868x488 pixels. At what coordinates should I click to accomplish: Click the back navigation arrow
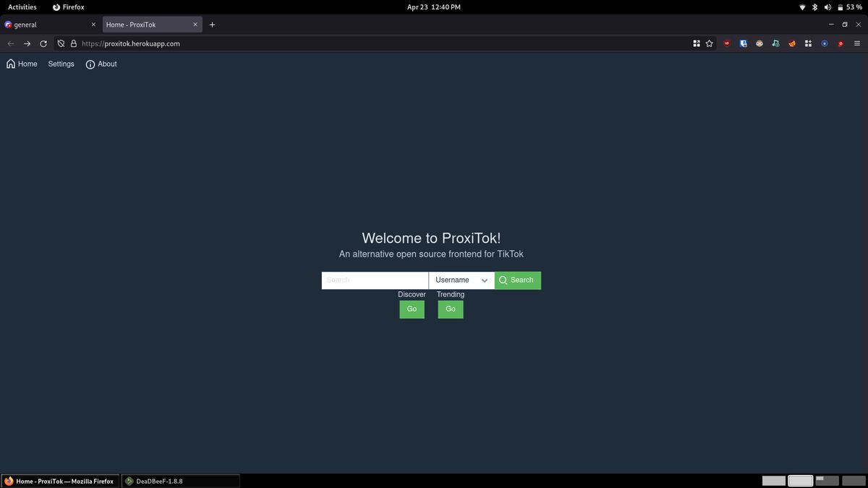(x=10, y=43)
